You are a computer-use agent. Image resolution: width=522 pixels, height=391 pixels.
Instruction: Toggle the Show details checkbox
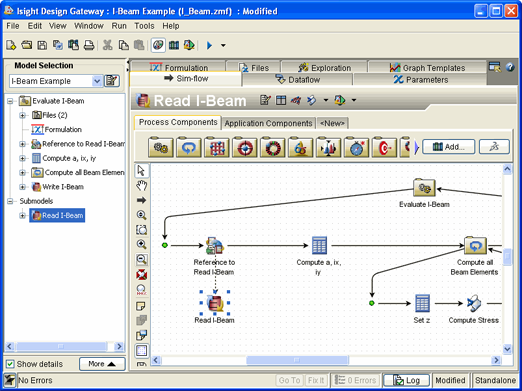pyautogui.click(x=10, y=364)
